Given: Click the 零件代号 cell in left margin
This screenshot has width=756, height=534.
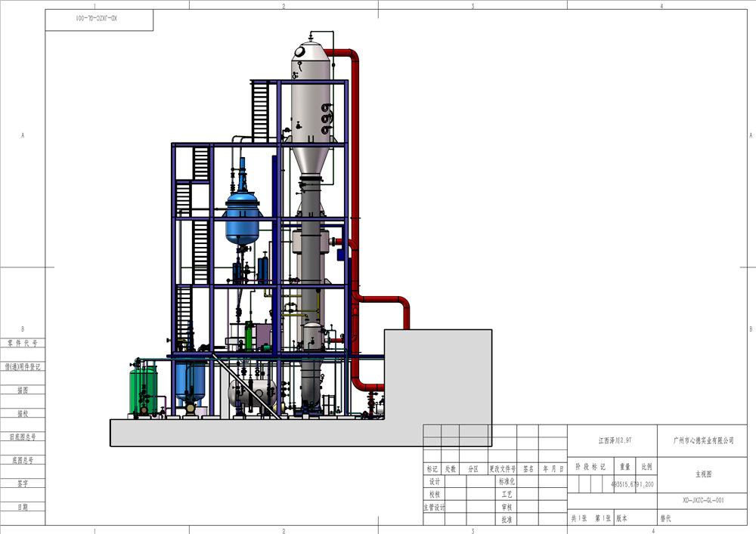Looking at the screenshot, I should click(x=22, y=343).
